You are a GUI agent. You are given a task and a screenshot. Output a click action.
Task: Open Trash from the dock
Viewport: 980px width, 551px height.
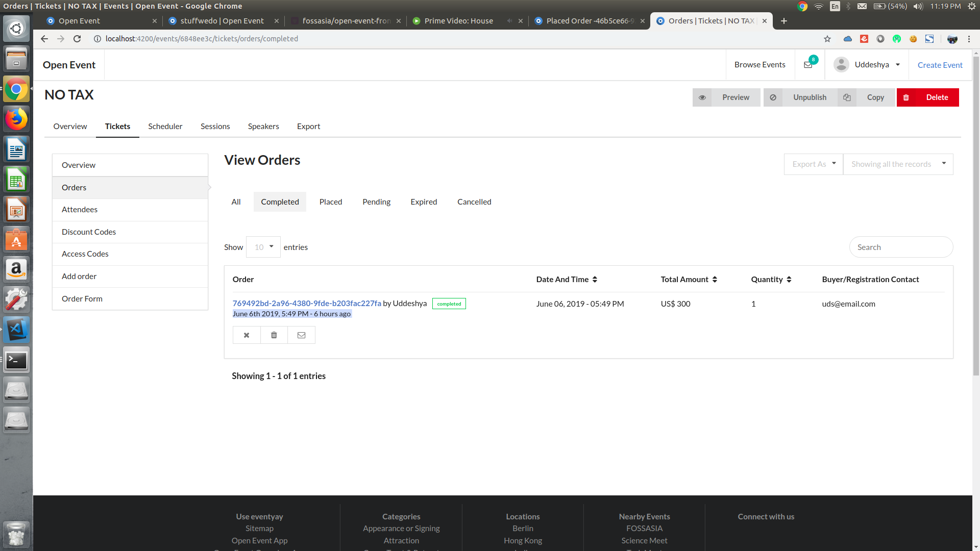(x=16, y=534)
